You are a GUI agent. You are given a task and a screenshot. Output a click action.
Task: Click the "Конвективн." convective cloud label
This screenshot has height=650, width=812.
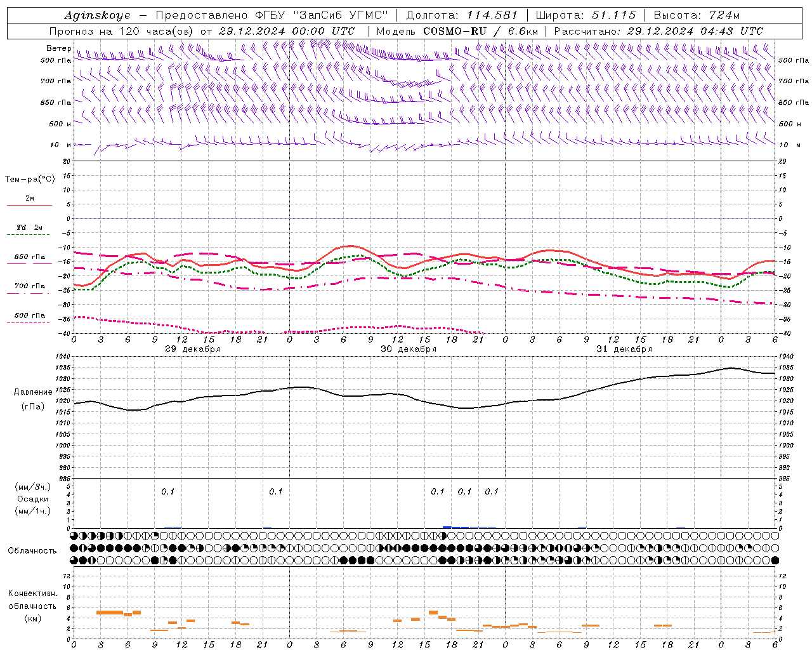coord(32,594)
